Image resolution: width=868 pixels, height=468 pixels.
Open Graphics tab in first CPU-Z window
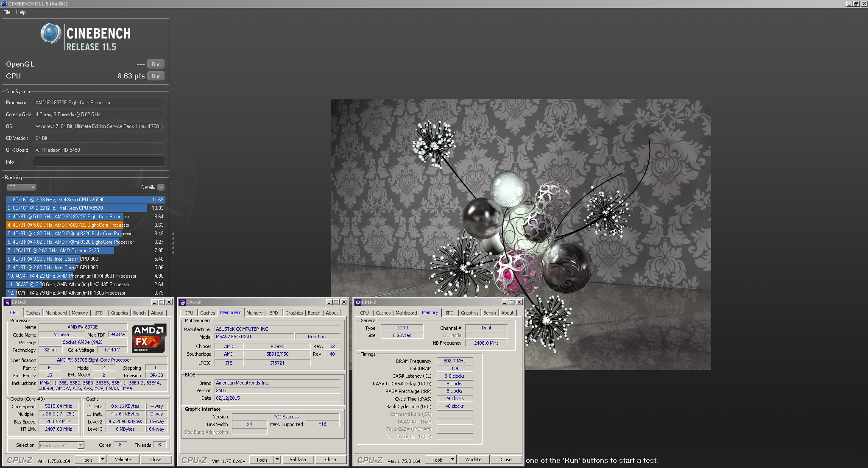pos(120,313)
